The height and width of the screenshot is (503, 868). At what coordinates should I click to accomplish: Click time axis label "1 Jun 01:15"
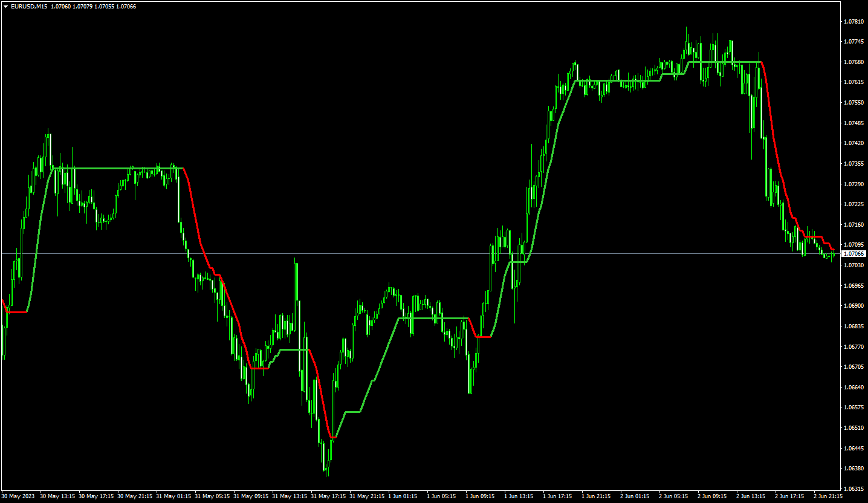coord(404,496)
